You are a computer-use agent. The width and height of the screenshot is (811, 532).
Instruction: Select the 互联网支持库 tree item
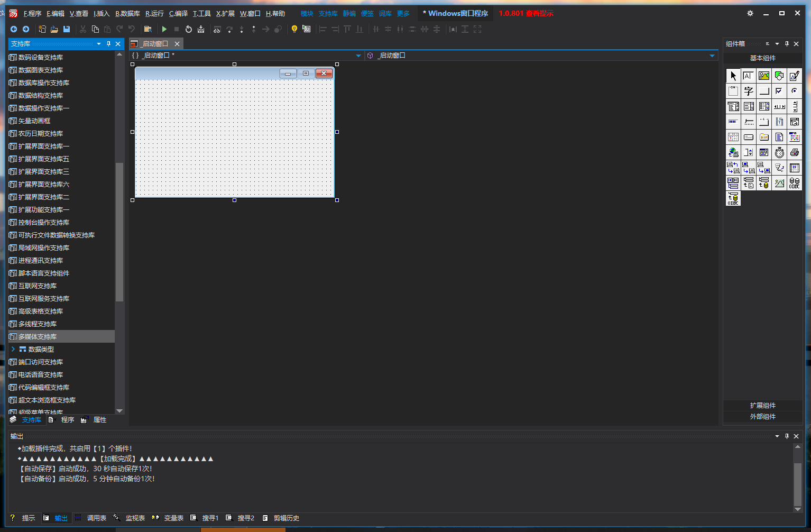point(61,286)
